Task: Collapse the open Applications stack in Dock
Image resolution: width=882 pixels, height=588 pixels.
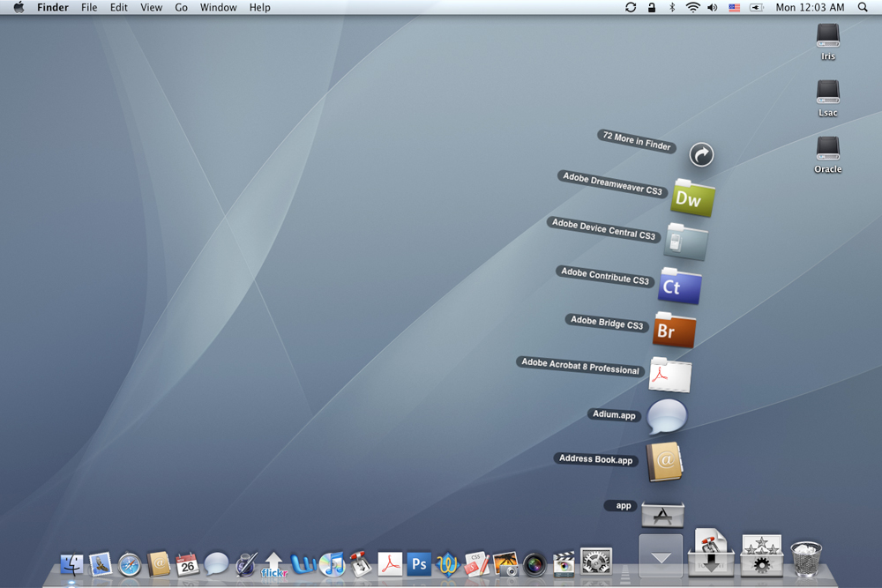Action: click(x=661, y=556)
